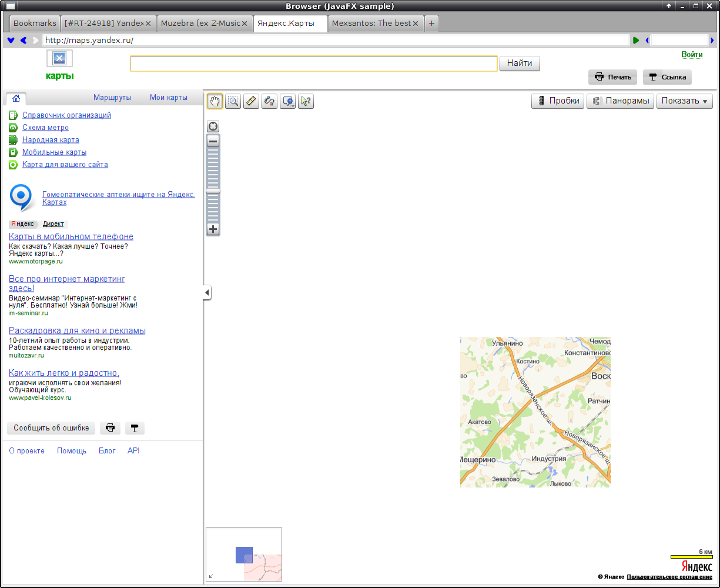Click the route building tool icon
This screenshot has width=720, height=588.
click(270, 101)
